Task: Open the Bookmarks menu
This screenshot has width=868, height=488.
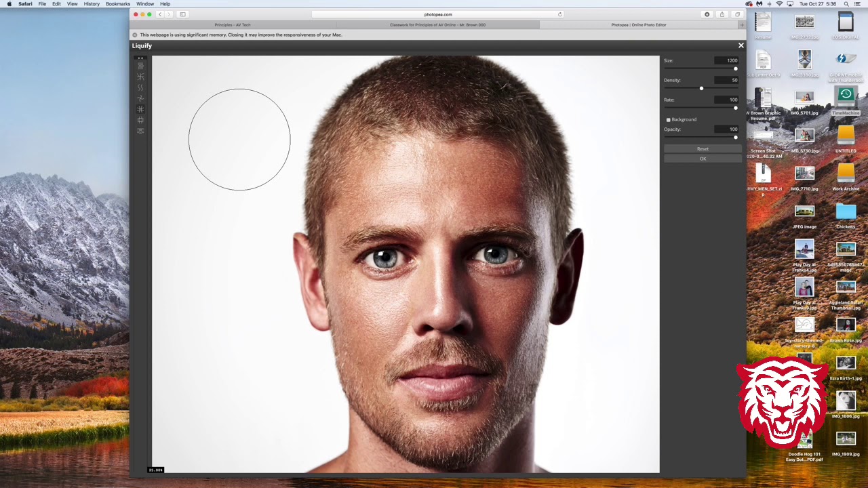Action: 118,4
